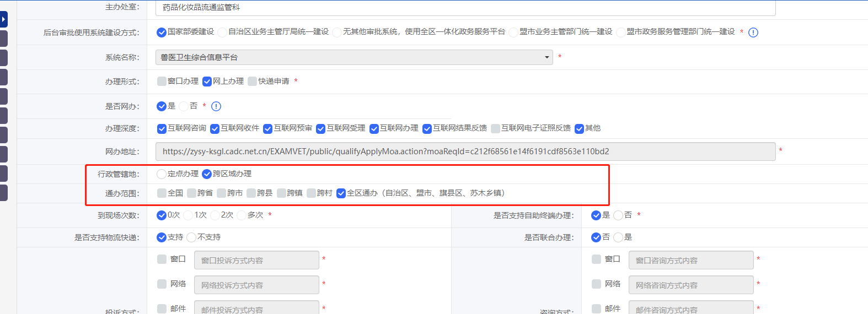This screenshot has width=868, height=314.
Task: Click the info icon next to 是否网办
Action: pos(216,106)
